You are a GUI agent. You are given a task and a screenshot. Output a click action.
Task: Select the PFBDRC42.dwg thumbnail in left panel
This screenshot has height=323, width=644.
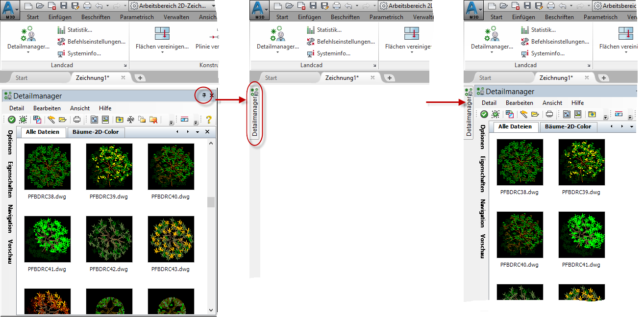(109, 239)
